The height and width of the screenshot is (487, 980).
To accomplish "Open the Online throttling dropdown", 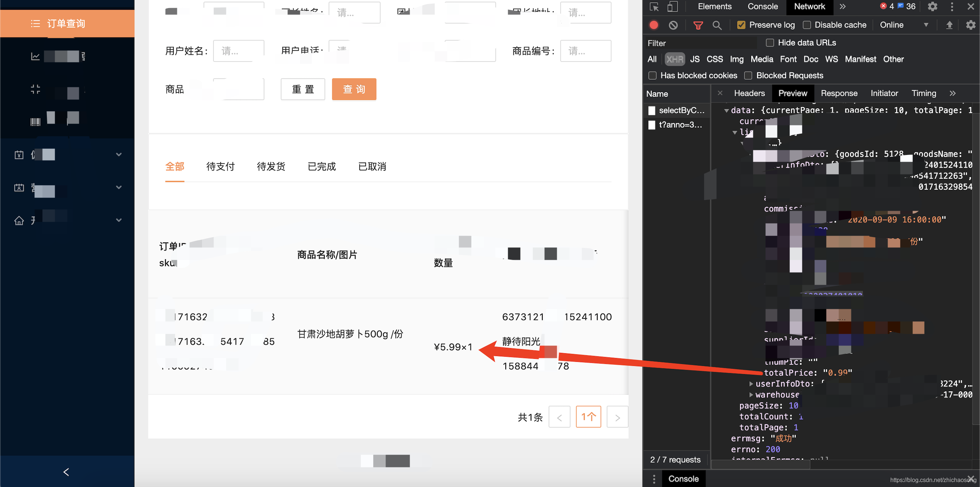I will coord(904,25).
